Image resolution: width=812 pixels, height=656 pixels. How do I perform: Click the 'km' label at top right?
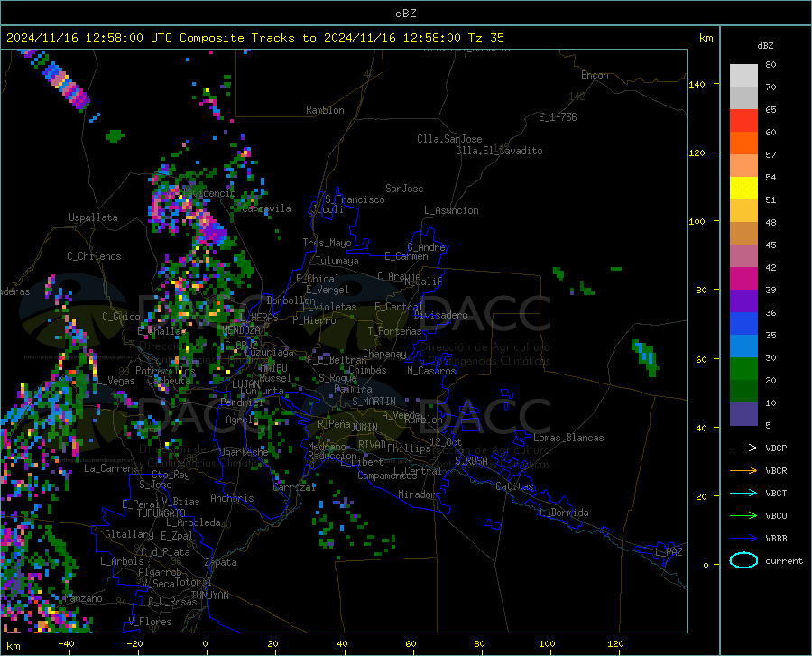(706, 38)
